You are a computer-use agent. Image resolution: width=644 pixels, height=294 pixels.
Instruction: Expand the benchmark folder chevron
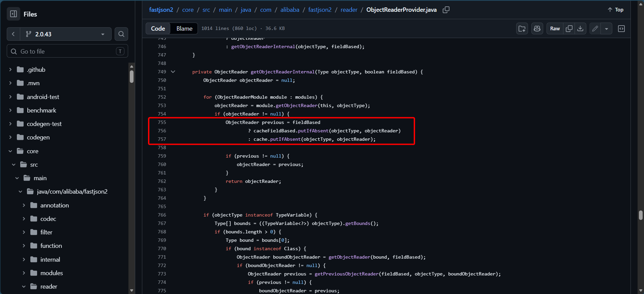(10, 110)
